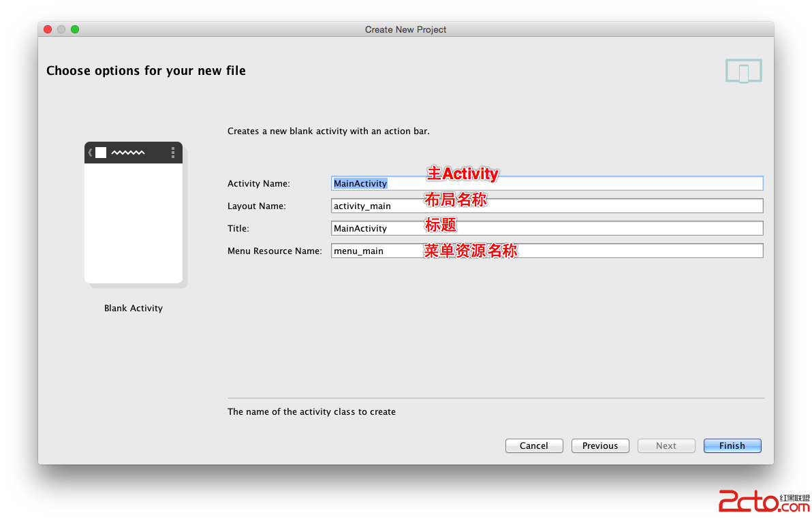Minimize the Create New Project window
Image resolution: width=812 pixels, height=519 pixels.
pyautogui.click(x=61, y=29)
